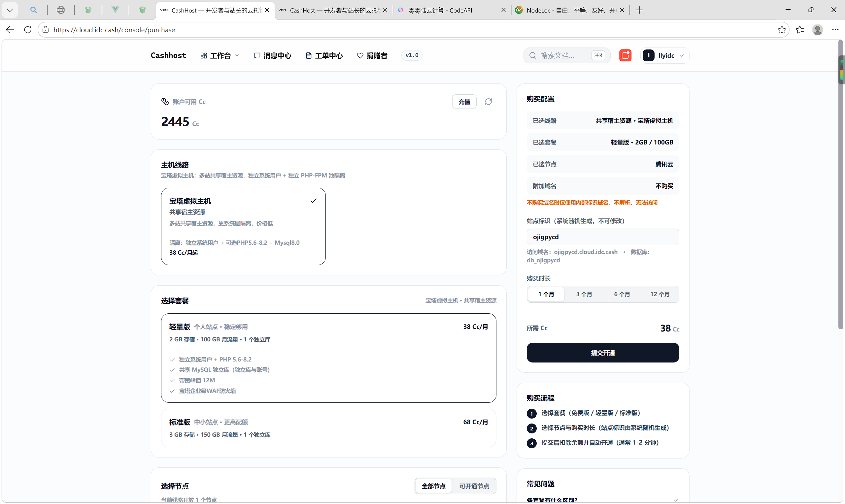
Task: Reload the current page
Action: click(x=28, y=30)
